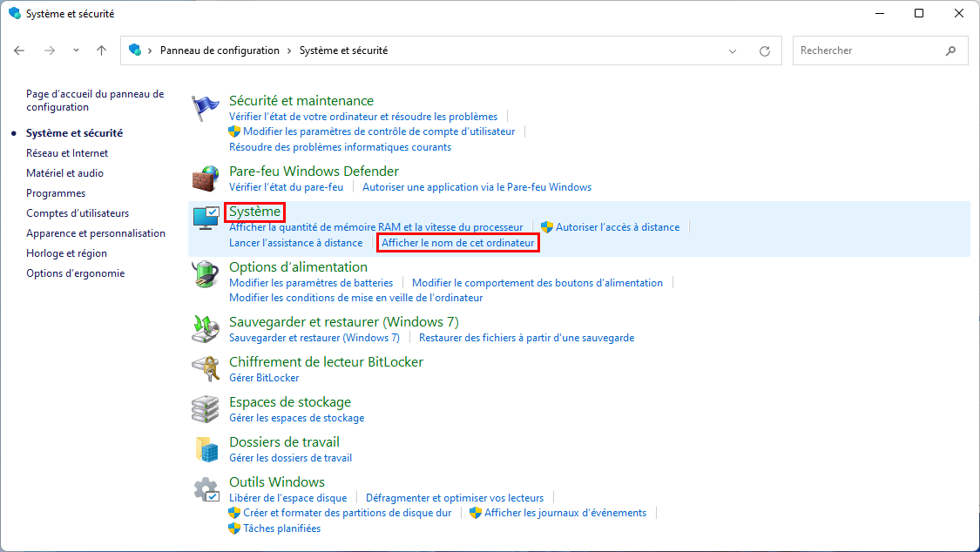This screenshot has height=552, width=980.
Task: Click Gérer les espaces de stockage
Action: click(296, 417)
